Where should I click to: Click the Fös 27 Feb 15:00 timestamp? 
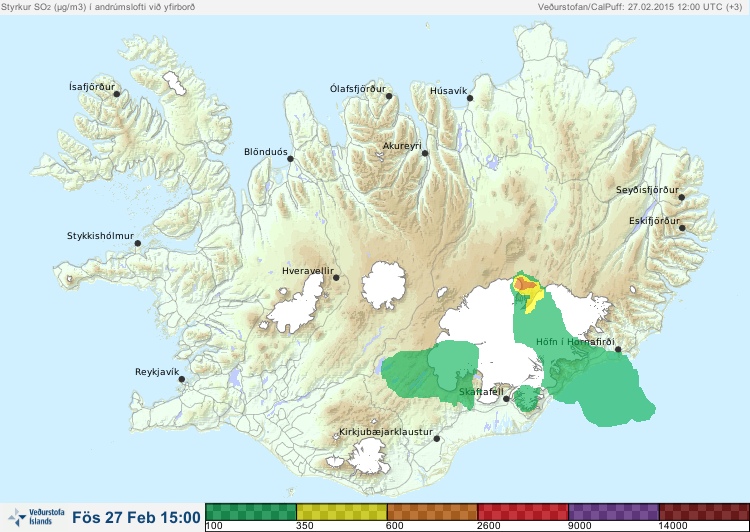coord(136,517)
